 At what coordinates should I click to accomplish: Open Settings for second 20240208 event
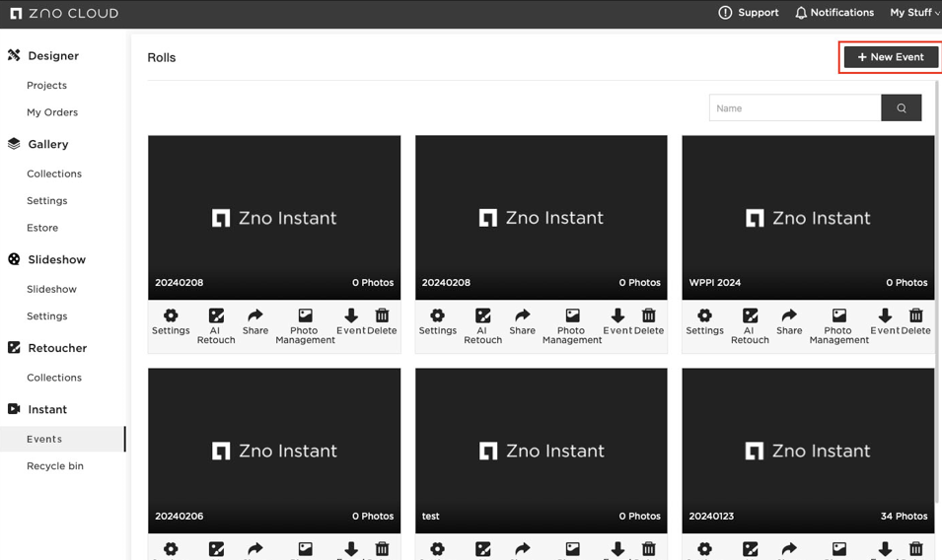point(437,322)
